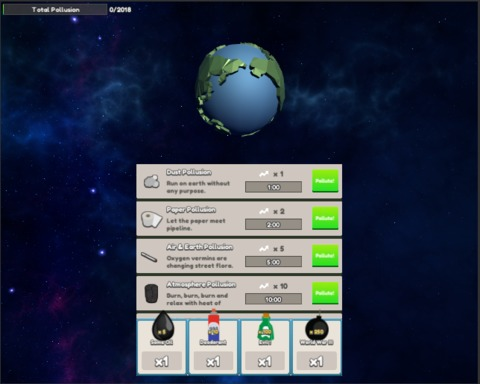This screenshot has height=384, width=480.
Task: Click the Atmosphere Pollution title
Action: tap(201, 284)
